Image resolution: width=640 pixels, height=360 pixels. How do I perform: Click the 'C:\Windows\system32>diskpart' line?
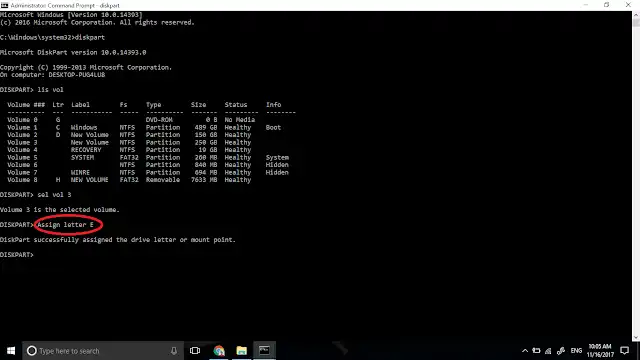52,37
